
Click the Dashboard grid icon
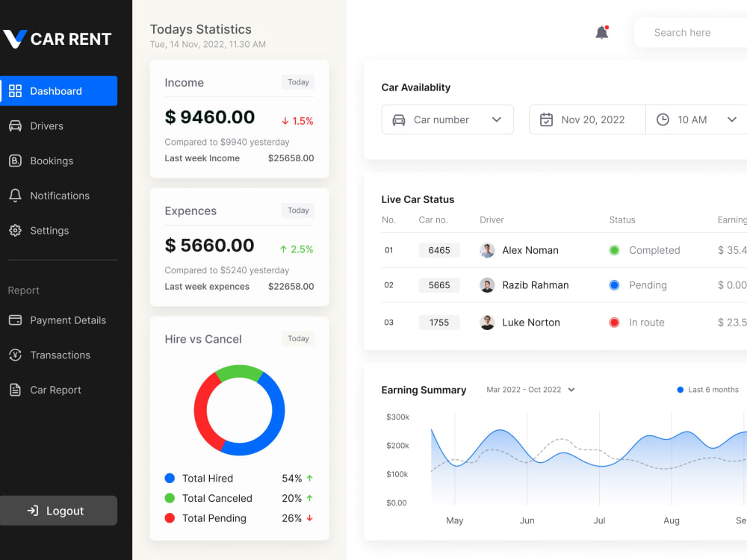tap(15, 91)
